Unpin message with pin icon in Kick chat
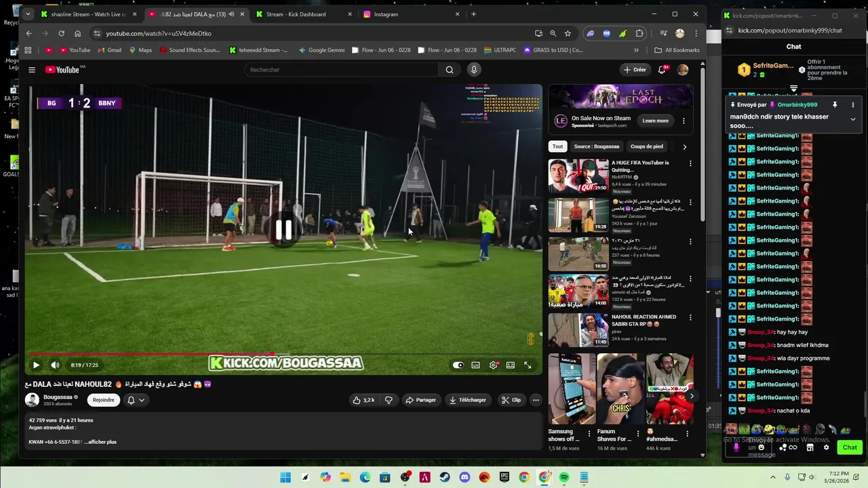Screen dimensions: 868x488 (835, 105)
